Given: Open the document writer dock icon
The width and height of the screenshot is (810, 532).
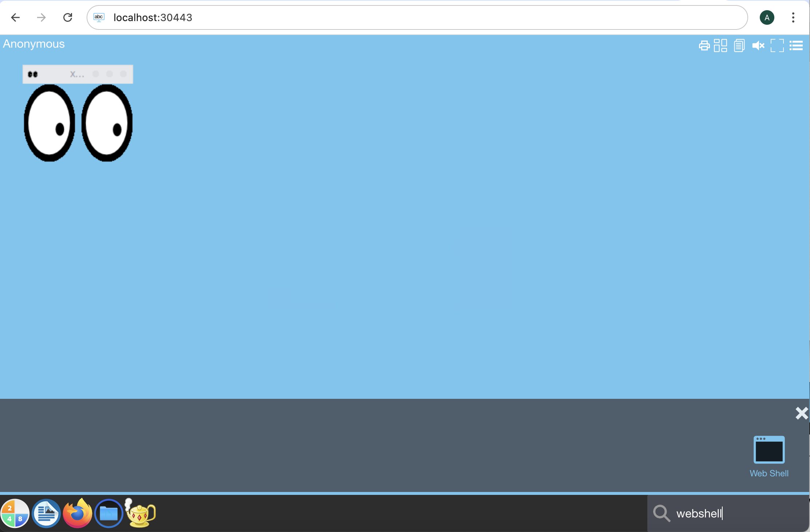Looking at the screenshot, I should (x=46, y=513).
